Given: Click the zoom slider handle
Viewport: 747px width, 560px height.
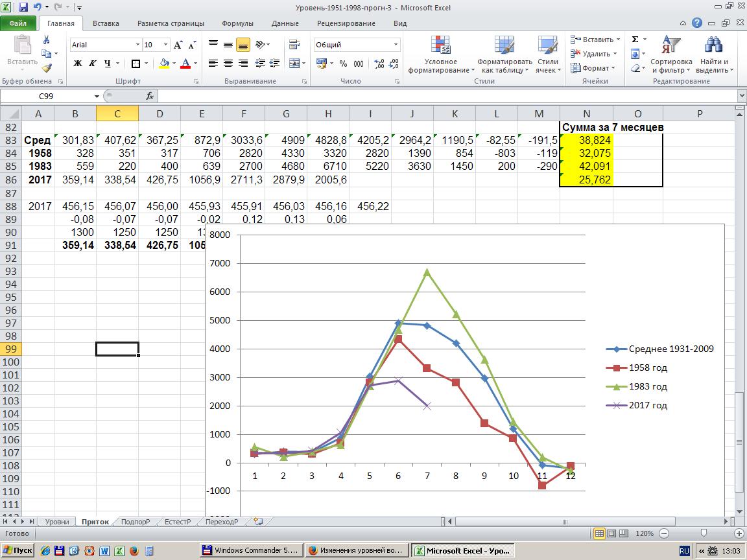Looking at the screenshot, I should pos(704,533).
